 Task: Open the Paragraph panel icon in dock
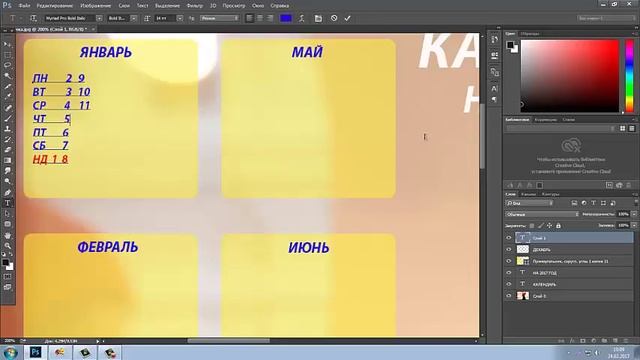tap(494, 99)
